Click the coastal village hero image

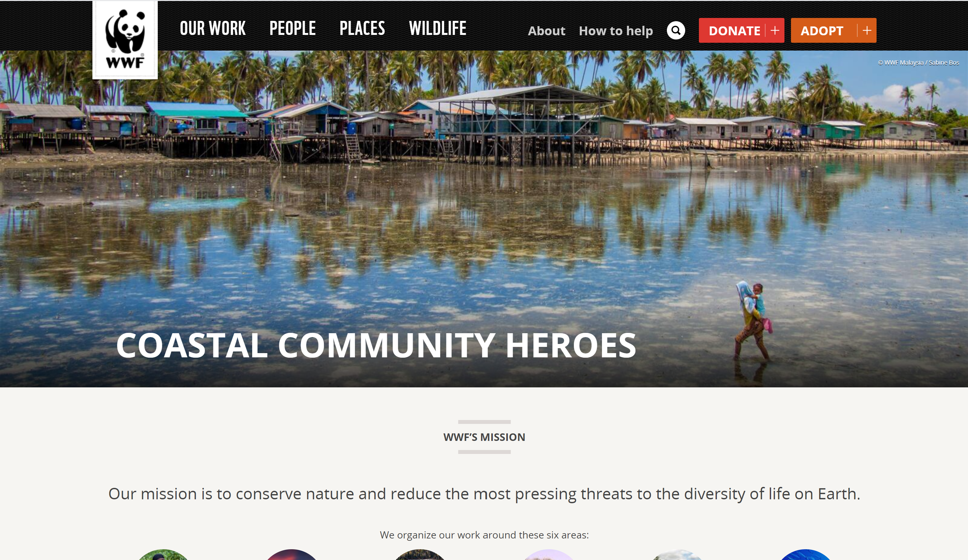point(484,219)
